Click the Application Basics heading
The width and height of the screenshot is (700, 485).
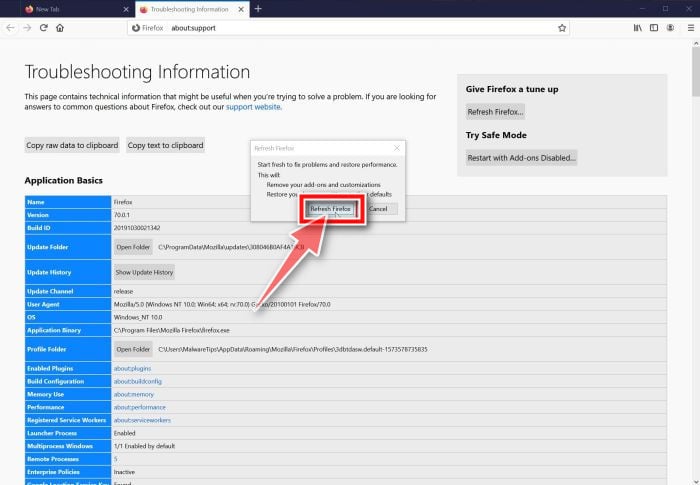[63, 180]
